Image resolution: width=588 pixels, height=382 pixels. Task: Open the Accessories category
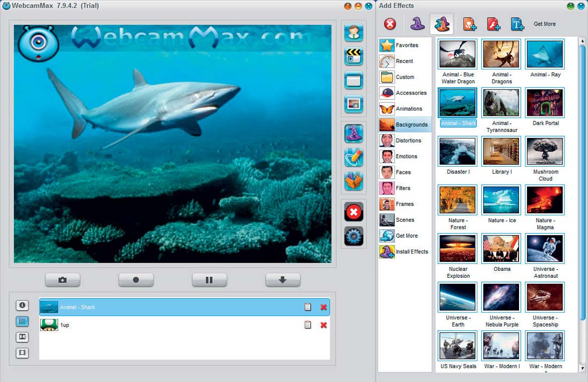pyautogui.click(x=405, y=93)
